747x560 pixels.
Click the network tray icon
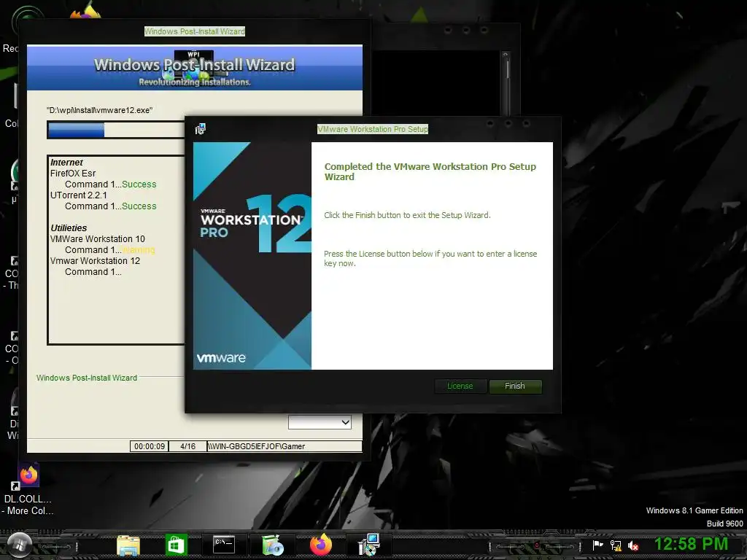click(x=616, y=545)
